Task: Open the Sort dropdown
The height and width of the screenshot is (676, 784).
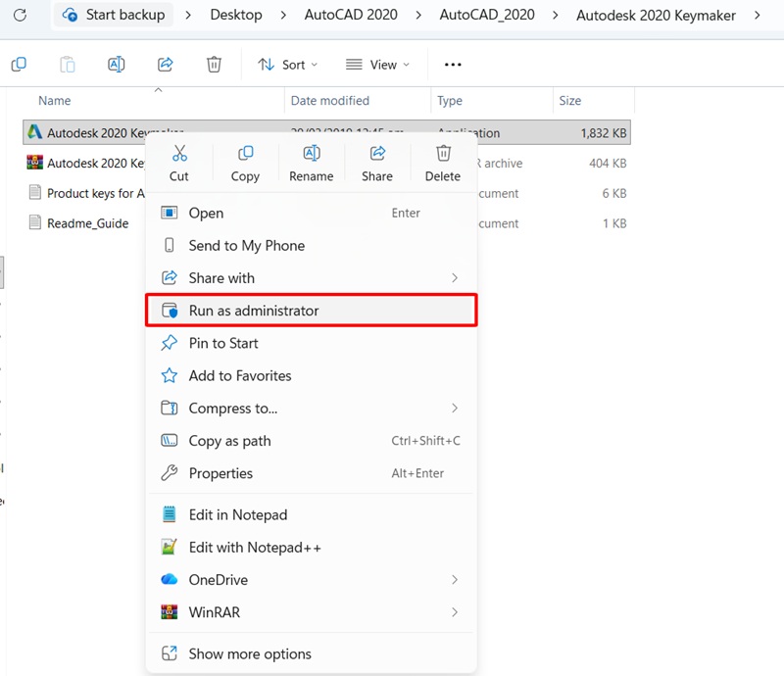Action: [287, 64]
